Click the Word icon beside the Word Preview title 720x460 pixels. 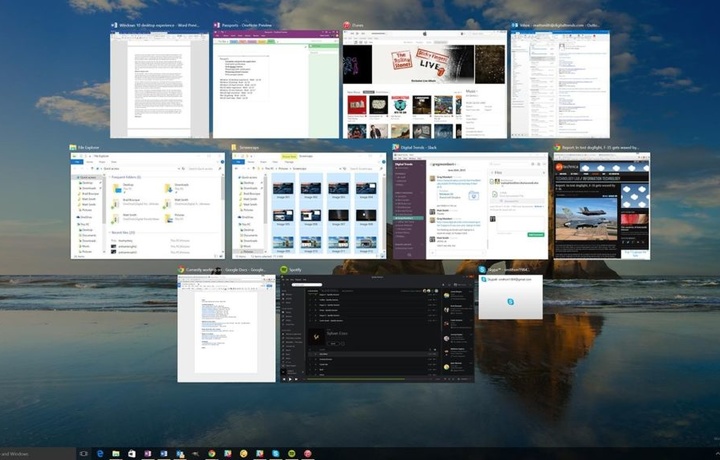coord(114,25)
